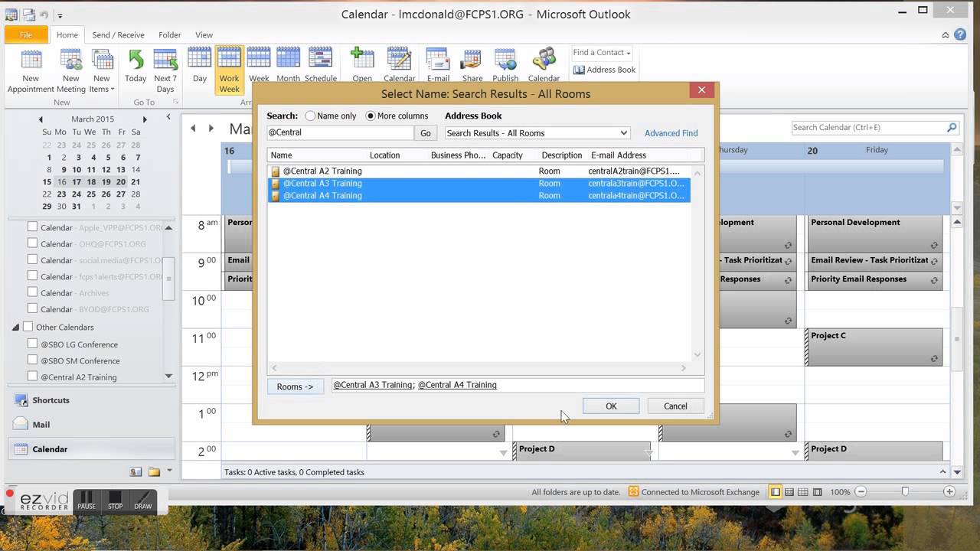Switch to Day view

(200, 66)
